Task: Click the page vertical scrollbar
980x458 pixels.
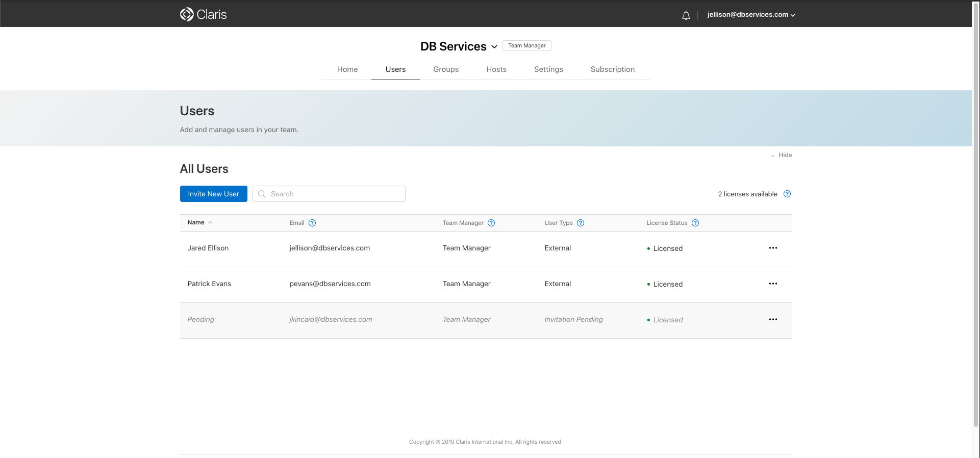Action: [976, 214]
